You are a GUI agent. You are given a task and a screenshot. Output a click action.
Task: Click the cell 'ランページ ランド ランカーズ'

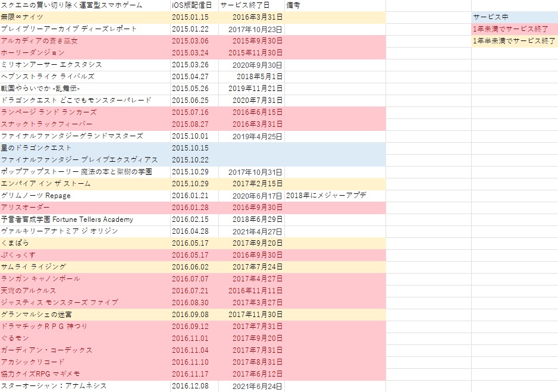tap(85, 112)
